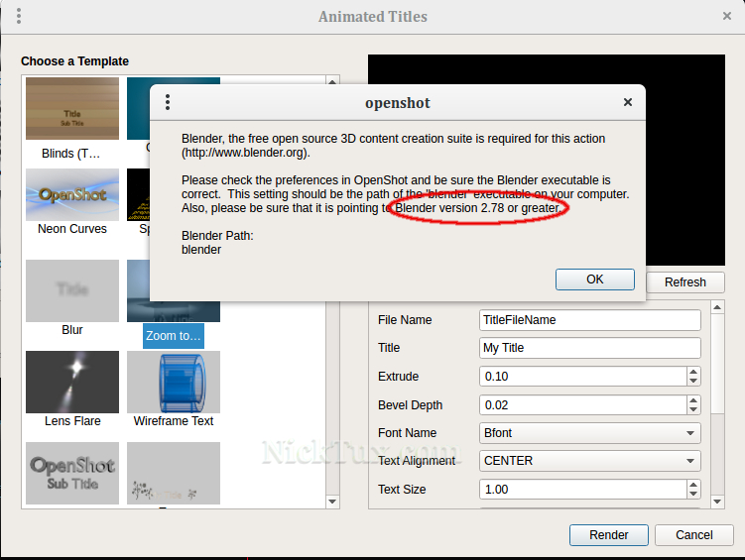Choose the OpenShot Sub Title template thumbnail
The image size is (745, 560).
click(x=72, y=473)
